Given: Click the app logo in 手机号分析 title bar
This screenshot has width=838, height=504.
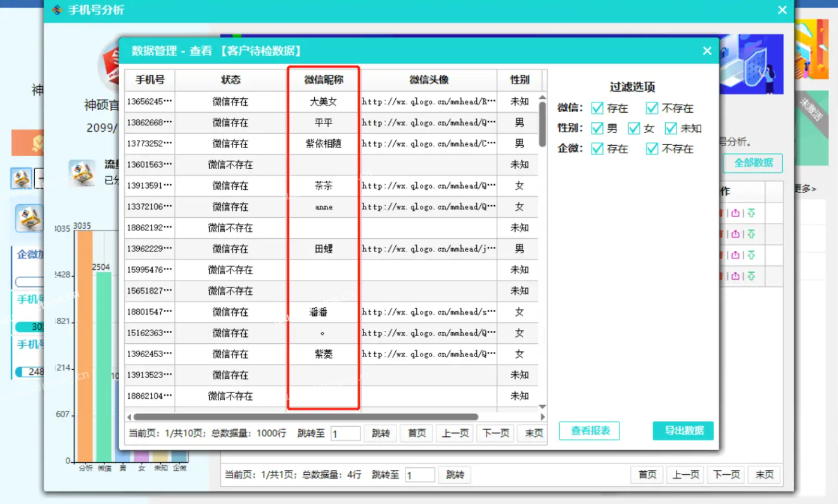Looking at the screenshot, I should tap(57, 10).
